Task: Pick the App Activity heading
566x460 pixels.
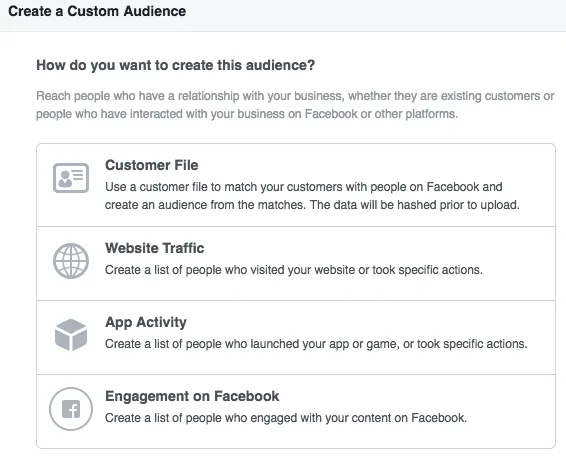Action: coord(146,322)
